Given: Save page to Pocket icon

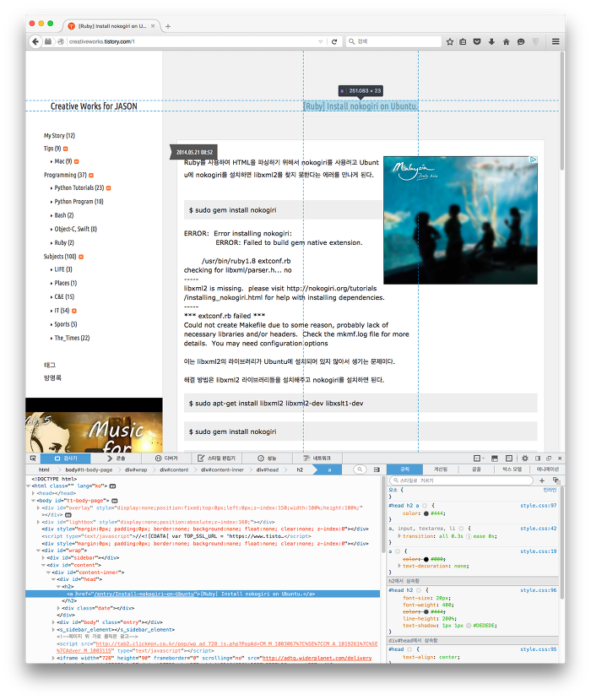Looking at the screenshot, I should click(x=477, y=41).
